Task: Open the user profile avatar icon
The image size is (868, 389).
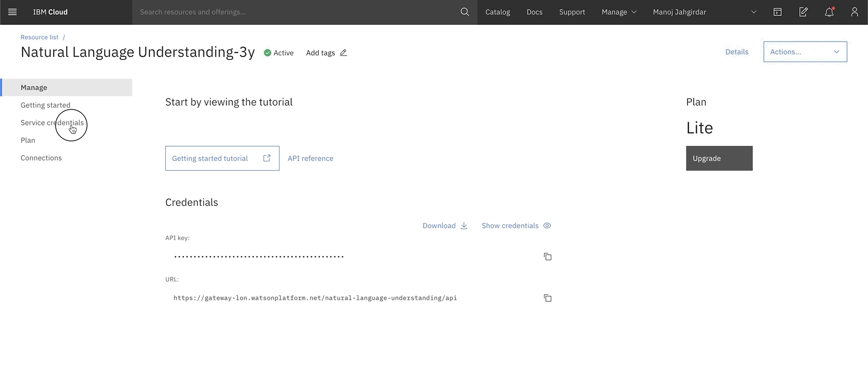Action: pos(855,12)
